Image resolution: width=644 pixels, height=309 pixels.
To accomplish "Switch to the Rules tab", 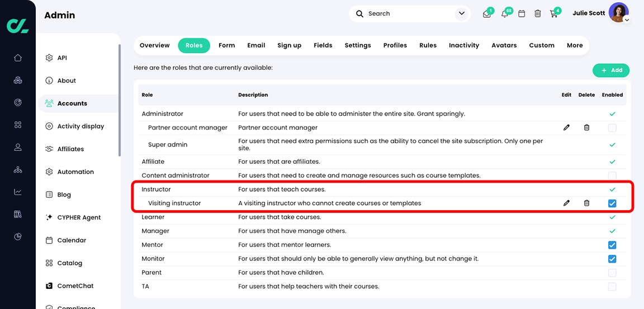I will point(428,46).
